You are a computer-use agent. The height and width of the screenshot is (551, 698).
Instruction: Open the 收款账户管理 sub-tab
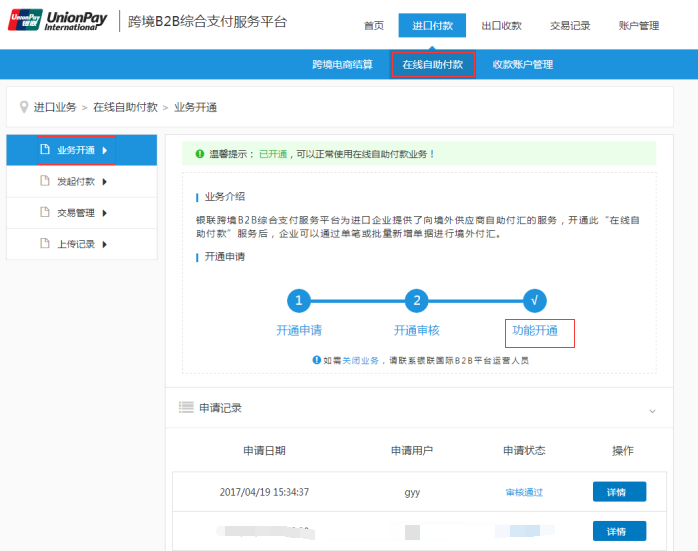tap(522, 65)
